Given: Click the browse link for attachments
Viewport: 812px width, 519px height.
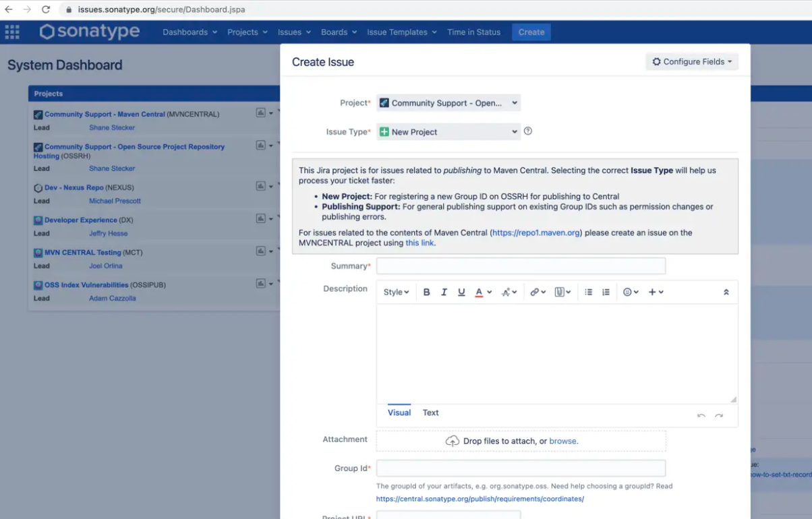Looking at the screenshot, I should (x=564, y=441).
